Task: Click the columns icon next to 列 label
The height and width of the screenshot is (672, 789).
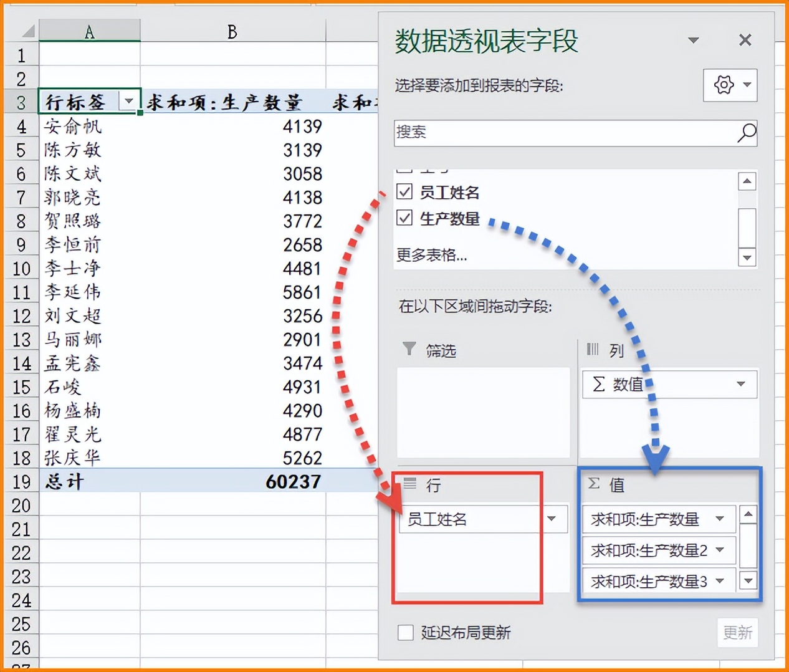Action: tap(593, 350)
